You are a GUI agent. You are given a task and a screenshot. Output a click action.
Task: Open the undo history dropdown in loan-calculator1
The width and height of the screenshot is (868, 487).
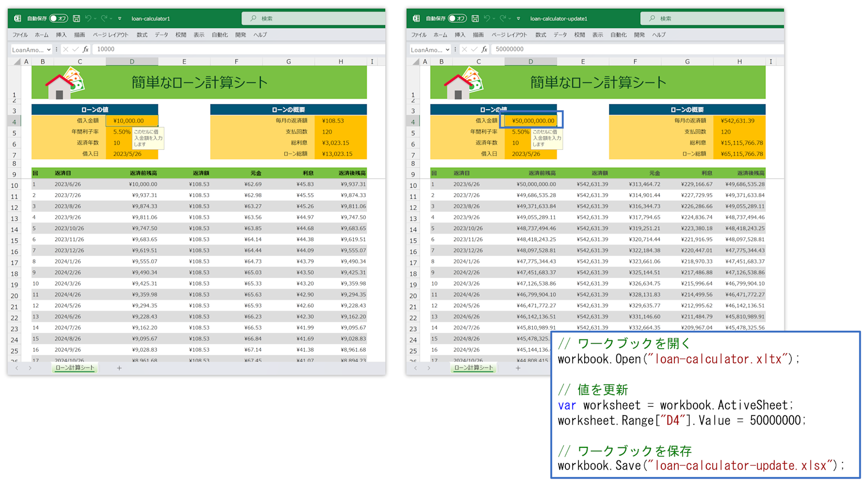(x=95, y=18)
